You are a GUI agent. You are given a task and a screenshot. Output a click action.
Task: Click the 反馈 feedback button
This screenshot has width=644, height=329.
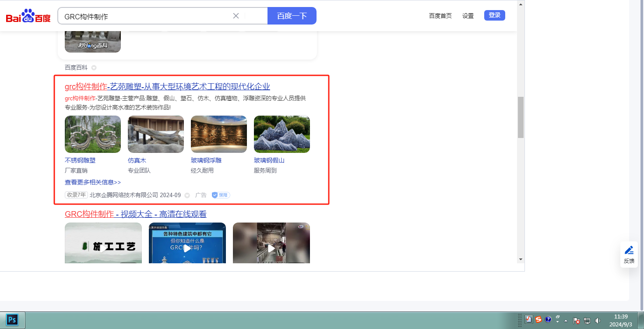(629, 255)
